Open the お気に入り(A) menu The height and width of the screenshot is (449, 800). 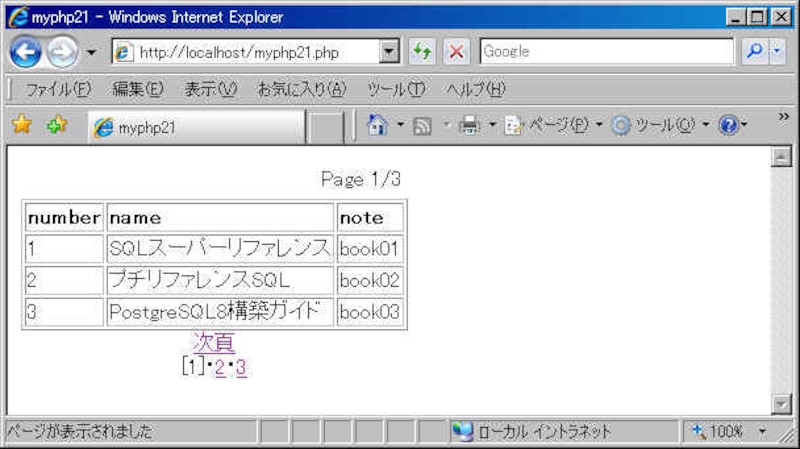pyautogui.click(x=302, y=90)
